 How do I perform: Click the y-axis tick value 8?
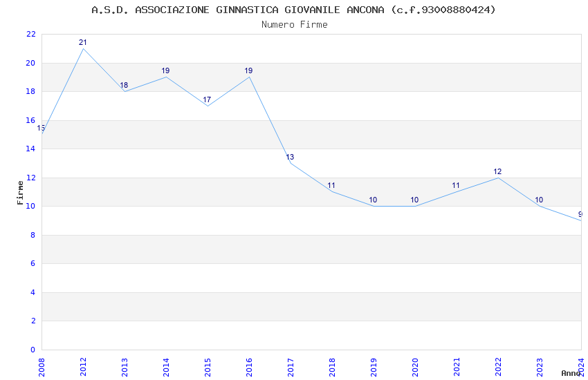33,235
